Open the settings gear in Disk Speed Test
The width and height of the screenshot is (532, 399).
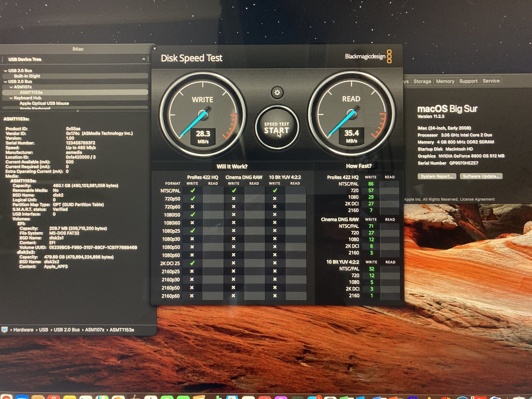pyautogui.click(x=277, y=93)
